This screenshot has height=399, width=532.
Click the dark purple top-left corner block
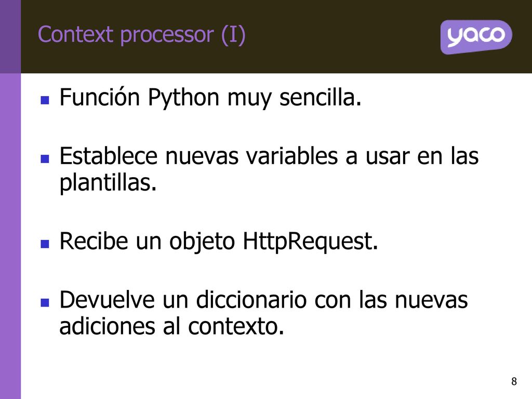point(10,37)
